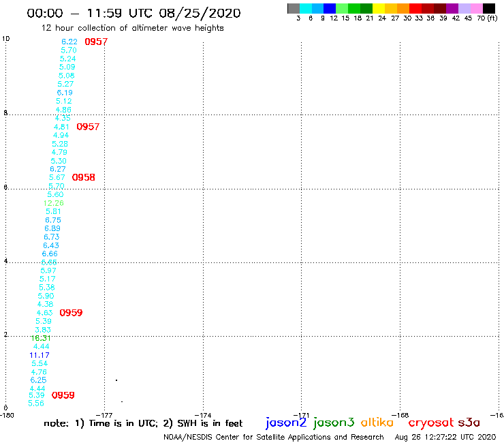Image resolution: width=504 pixels, height=443 pixels.
Task: Click the wave height value 5.30
Action: (59, 161)
